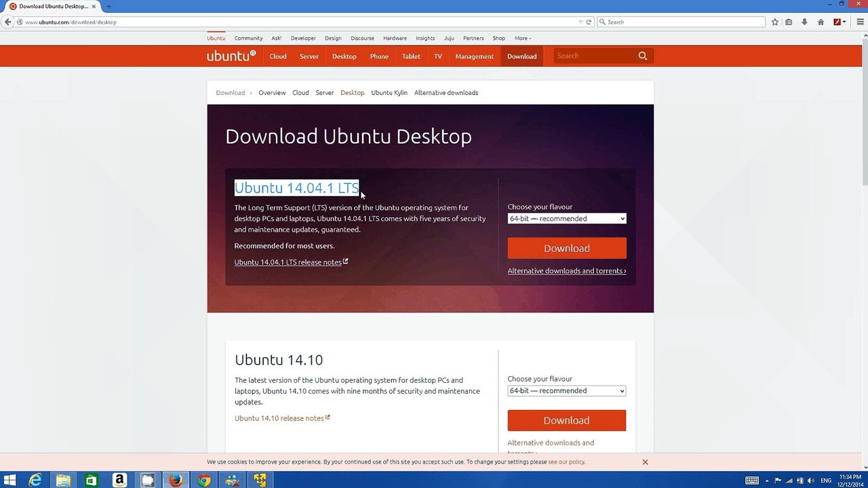Open the Server section in orange nav
This screenshot has height=488, width=868.
pos(309,56)
